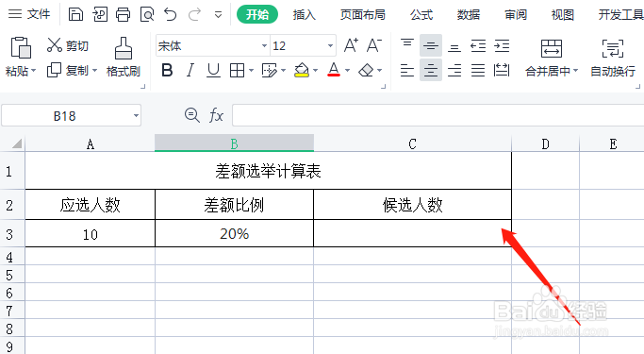Click the Print icon
This screenshot has height=354, width=644.
pyautogui.click(x=123, y=15)
